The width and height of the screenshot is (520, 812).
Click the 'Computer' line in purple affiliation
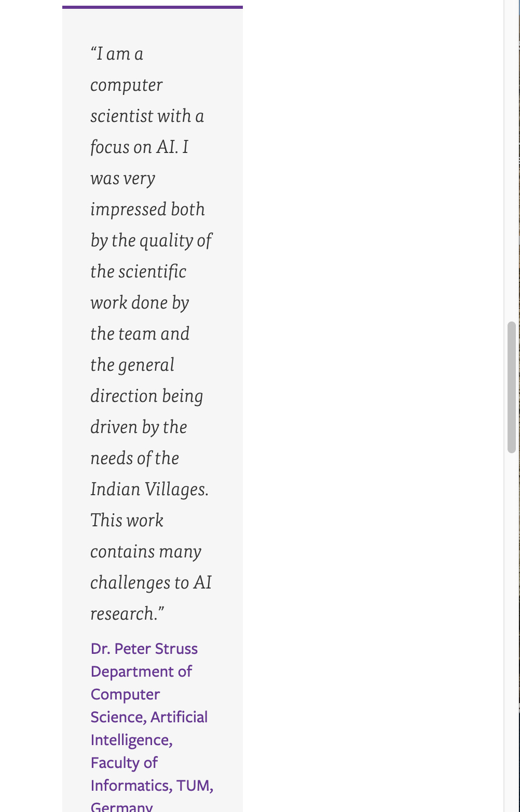(x=125, y=694)
